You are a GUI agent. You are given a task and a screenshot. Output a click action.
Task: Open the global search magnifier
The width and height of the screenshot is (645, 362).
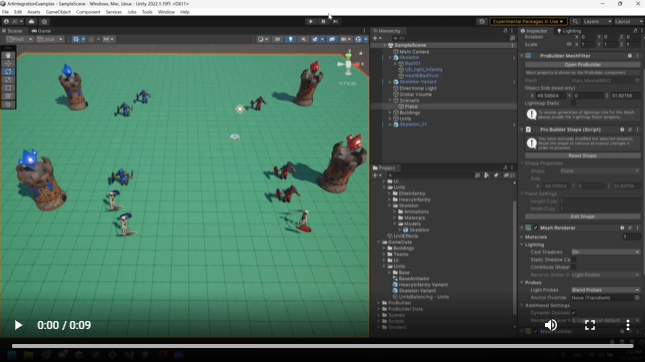coord(575,21)
